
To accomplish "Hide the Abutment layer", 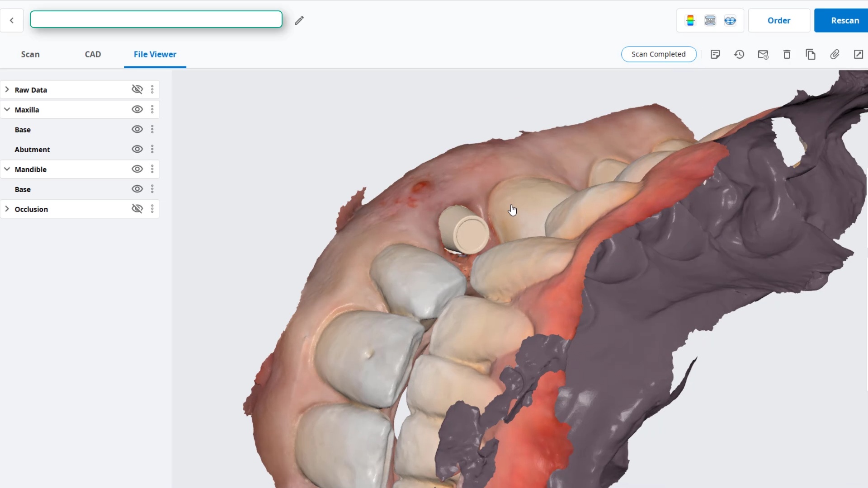I will tap(137, 149).
